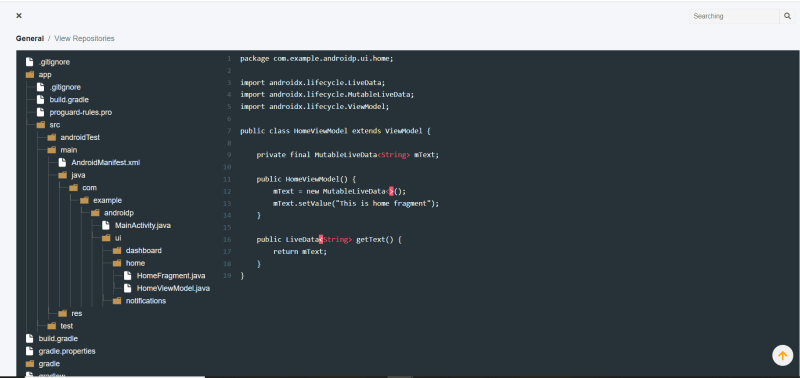Open gradle.properties file
800x378 pixels.
(x=67, y=351)
